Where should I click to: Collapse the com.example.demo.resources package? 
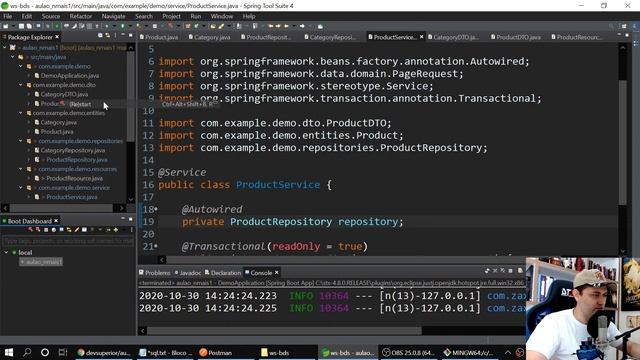pos(21,169)
